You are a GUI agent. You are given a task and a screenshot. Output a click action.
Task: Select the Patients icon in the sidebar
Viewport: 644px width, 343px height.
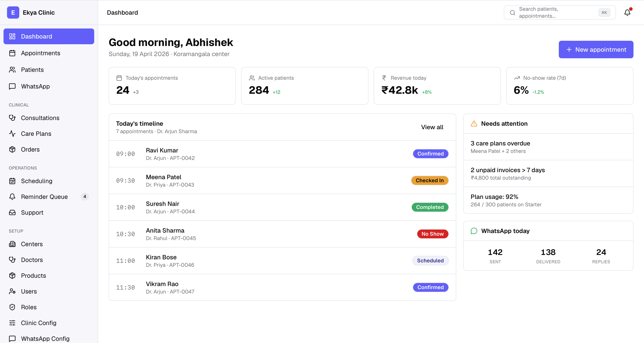12,69
